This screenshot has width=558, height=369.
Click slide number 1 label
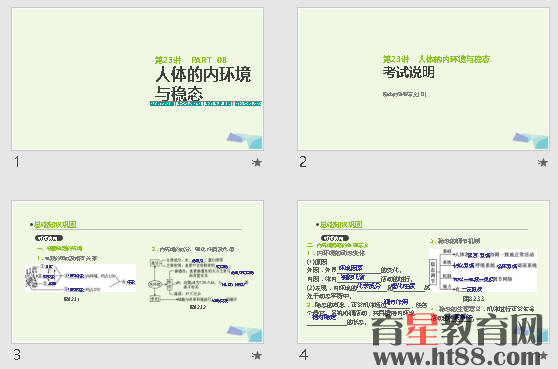coord(17,162)
